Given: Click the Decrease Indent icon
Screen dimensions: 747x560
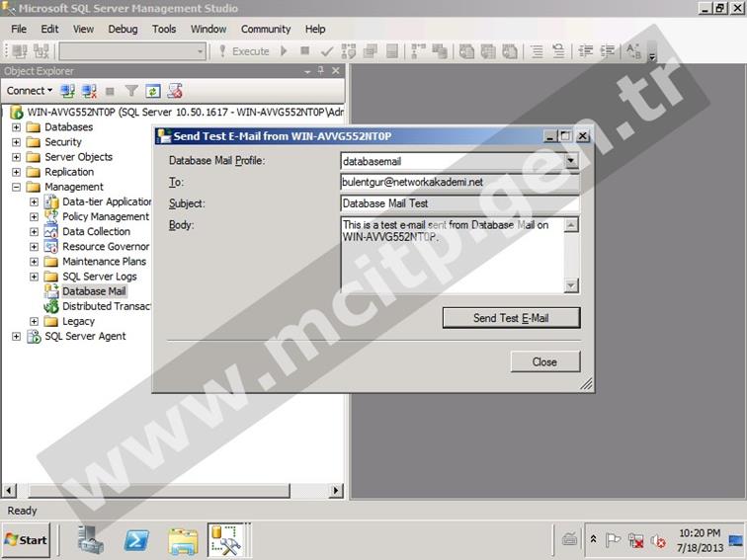Looking at the screenshot, I should click(x=586, y=51).
